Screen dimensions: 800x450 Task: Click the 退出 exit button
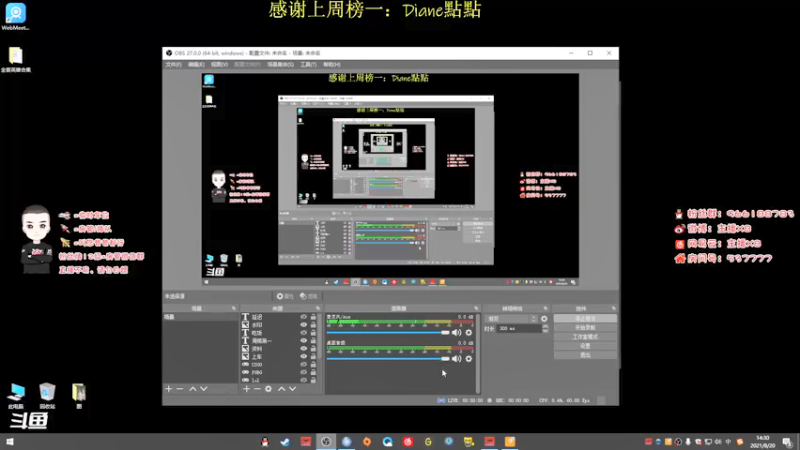(585, 355)
